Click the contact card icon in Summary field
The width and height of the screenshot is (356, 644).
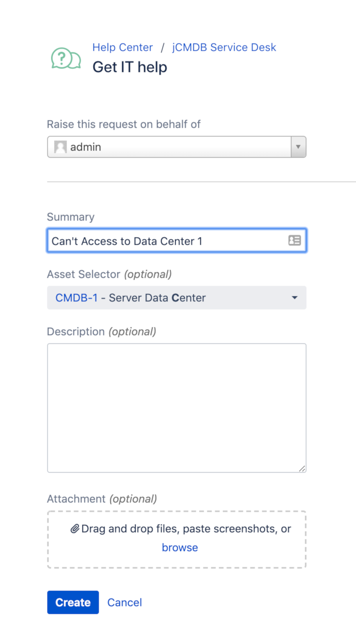click(x=294, y=240)
